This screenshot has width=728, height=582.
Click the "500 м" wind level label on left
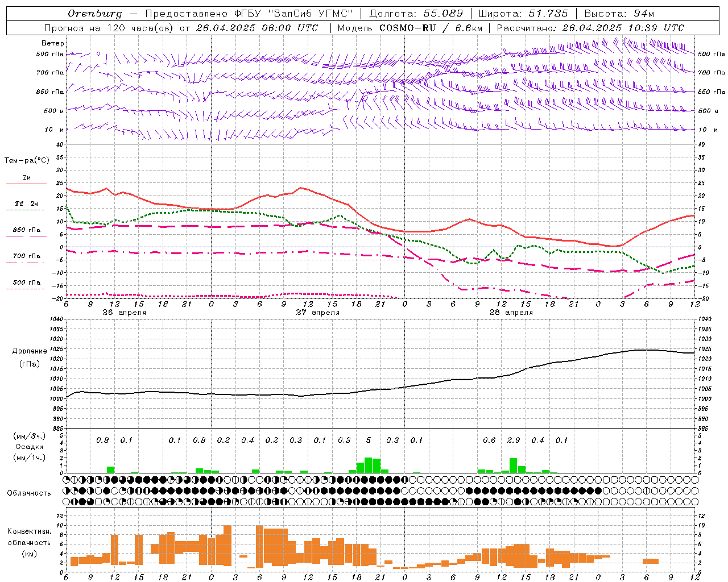coord(55,111)
